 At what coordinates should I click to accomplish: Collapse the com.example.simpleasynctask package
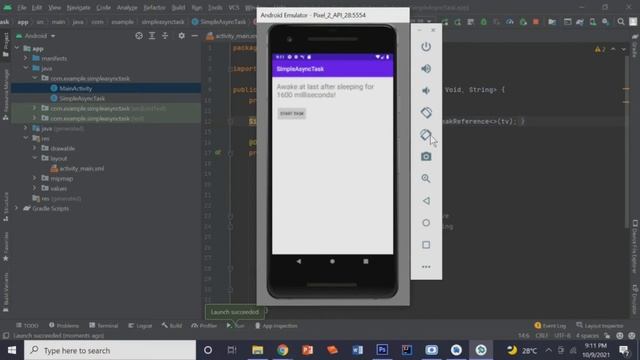pyautogui.click(x=35, y=78)
